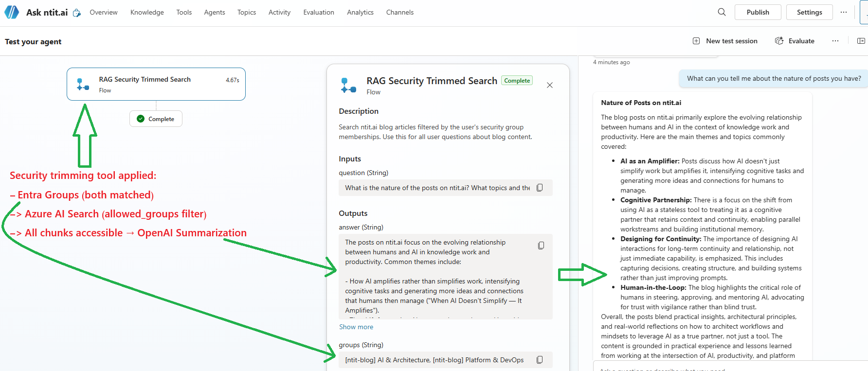Click the Complete status node
The width and height of the screenshot is (868, 371).
click(x=156, y=119)
